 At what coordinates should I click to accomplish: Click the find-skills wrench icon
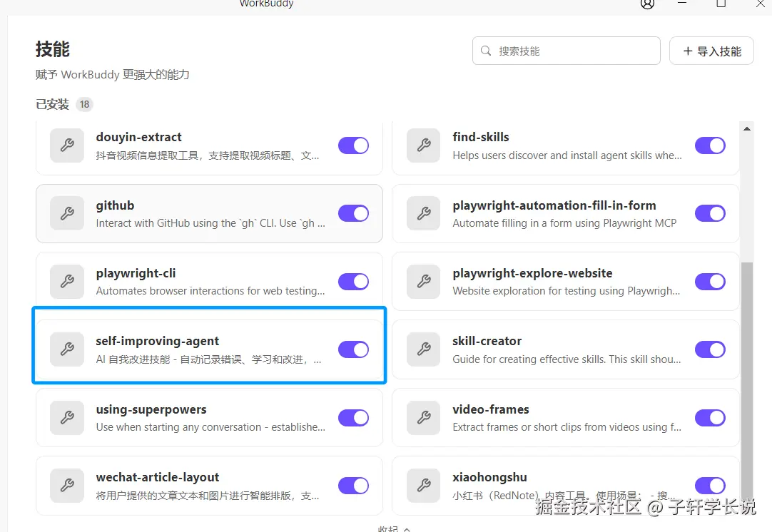pos(423,145)
